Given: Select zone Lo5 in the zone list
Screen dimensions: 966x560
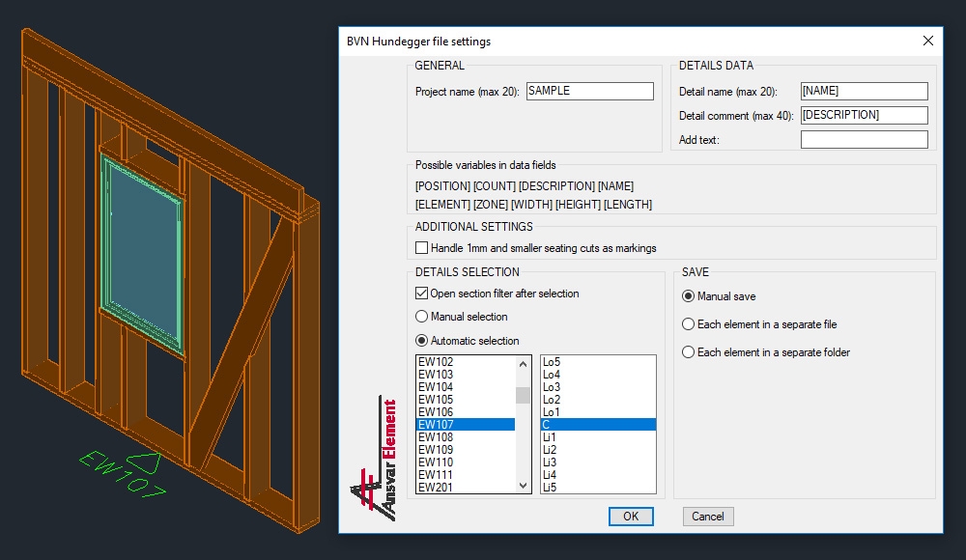Looking at the screenshot, I should 598,362.
